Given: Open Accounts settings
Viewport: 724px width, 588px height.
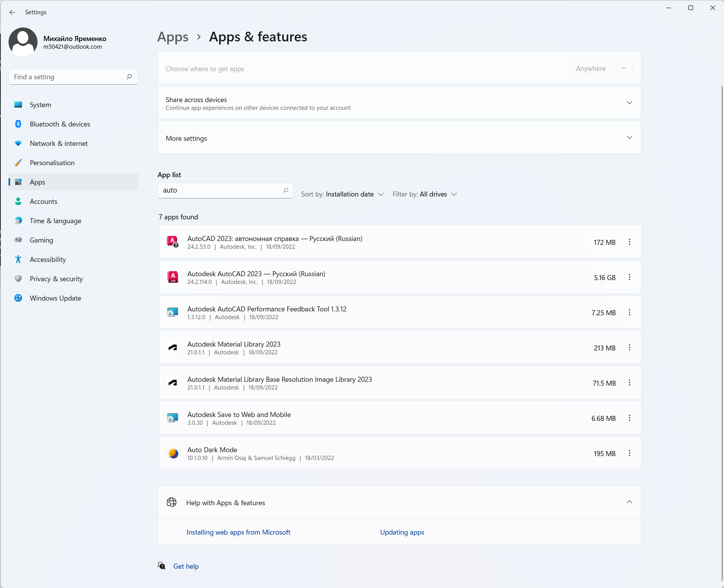Looking at the screenshot, I should pyautogui.click(x=73, y=202).
